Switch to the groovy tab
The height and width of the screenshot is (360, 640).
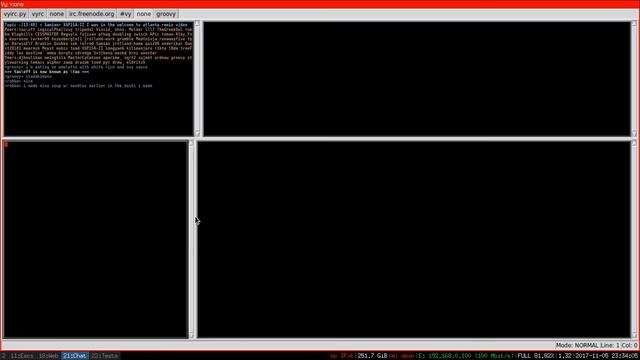click(x=166, y=14)
